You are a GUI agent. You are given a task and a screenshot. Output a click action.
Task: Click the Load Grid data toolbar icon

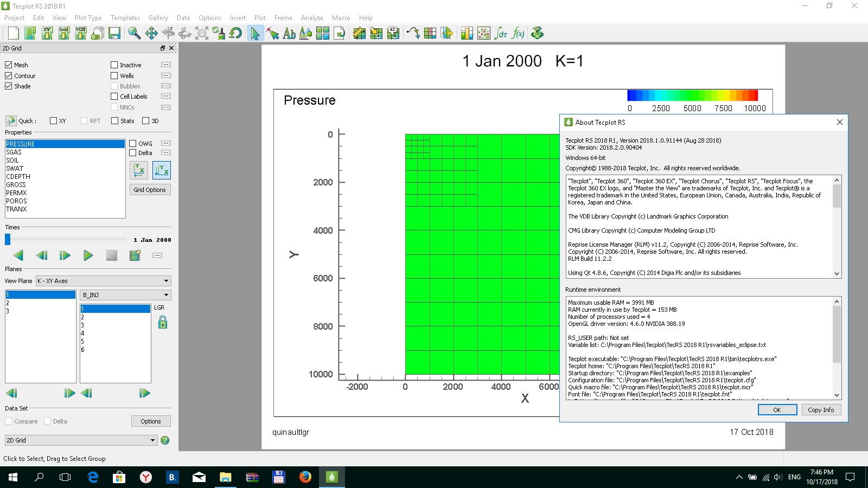coord(64,34)
